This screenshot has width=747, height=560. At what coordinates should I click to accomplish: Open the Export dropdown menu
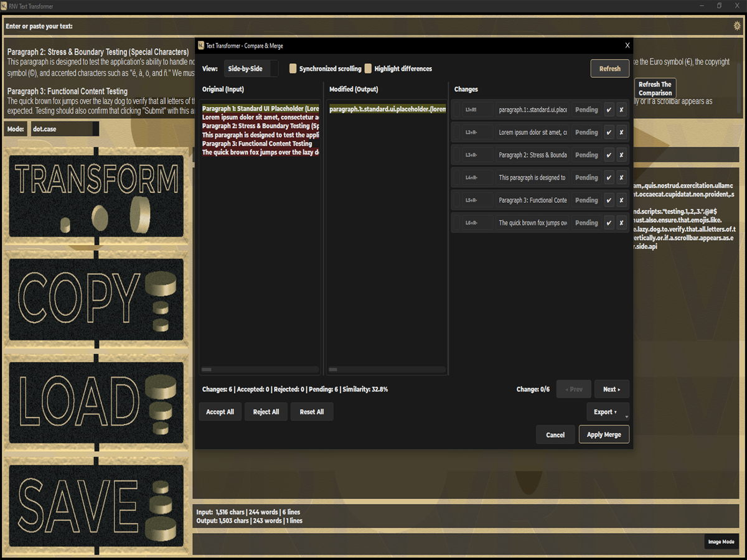[608, 412]
